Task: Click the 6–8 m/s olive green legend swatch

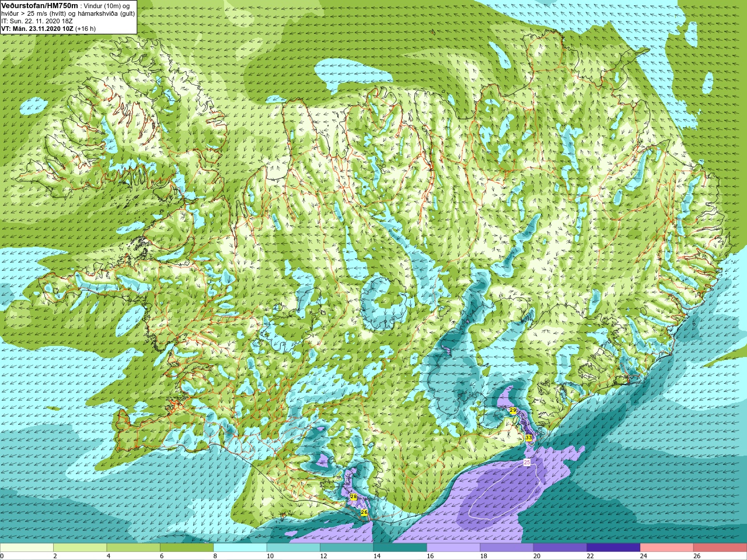Action: pos(187,548)
